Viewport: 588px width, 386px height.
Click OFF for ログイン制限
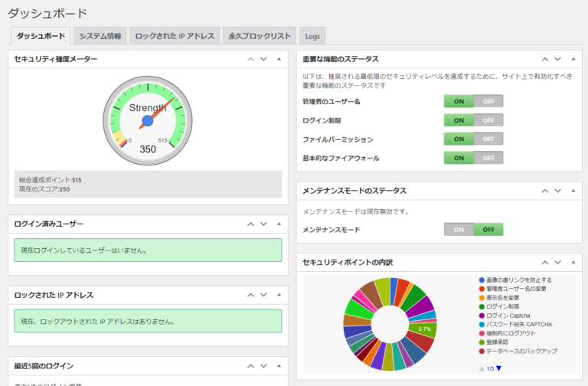pyautogui.click(x=488, y=120)
